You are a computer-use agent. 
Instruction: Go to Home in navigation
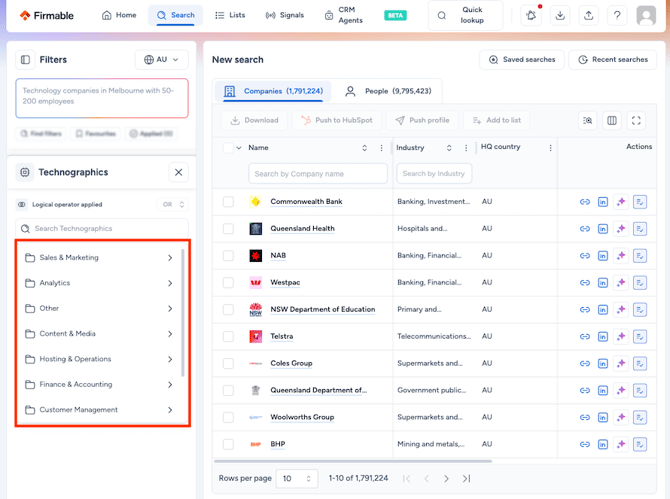tap(119, 15)
